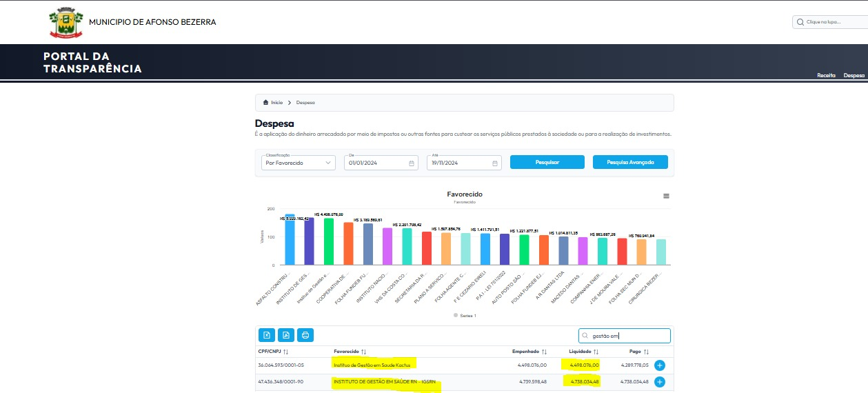This screenshot has height=393, width=868.
Task: Click the Pesquisar button
Action: click(x=547, y=162)
